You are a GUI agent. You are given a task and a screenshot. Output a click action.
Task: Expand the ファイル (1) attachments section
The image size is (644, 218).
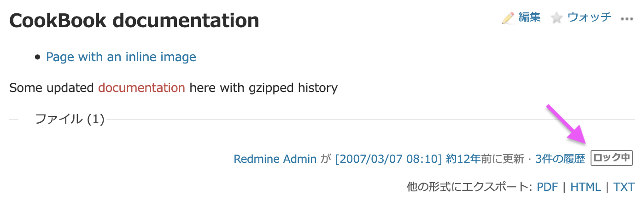pyautogui.click(x=70, y=120)
